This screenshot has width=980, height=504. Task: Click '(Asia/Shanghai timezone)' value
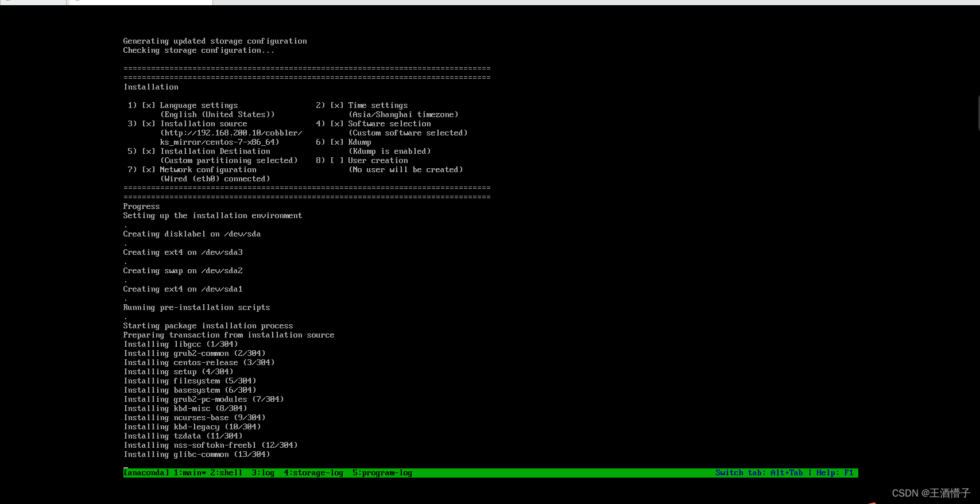(x=403, y=115)
